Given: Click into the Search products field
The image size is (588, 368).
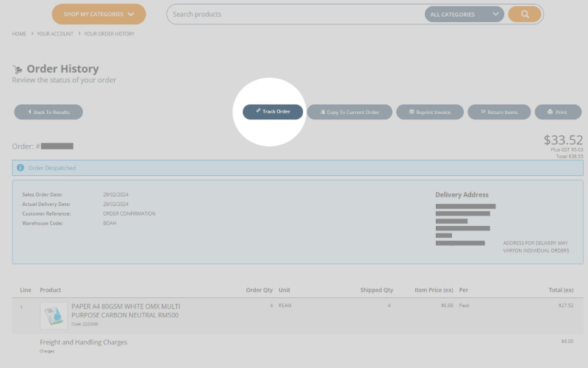Looking at the screenshot, I should (294, 14).
